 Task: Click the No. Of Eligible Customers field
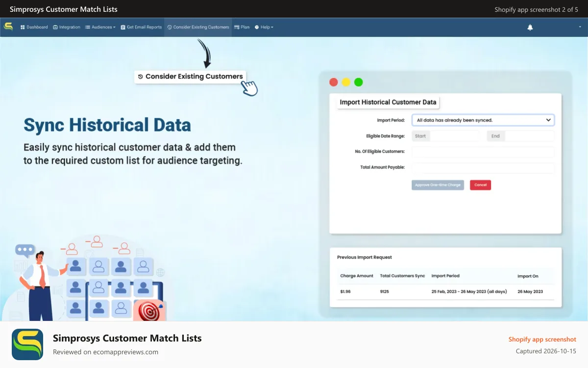pos(483,152)
